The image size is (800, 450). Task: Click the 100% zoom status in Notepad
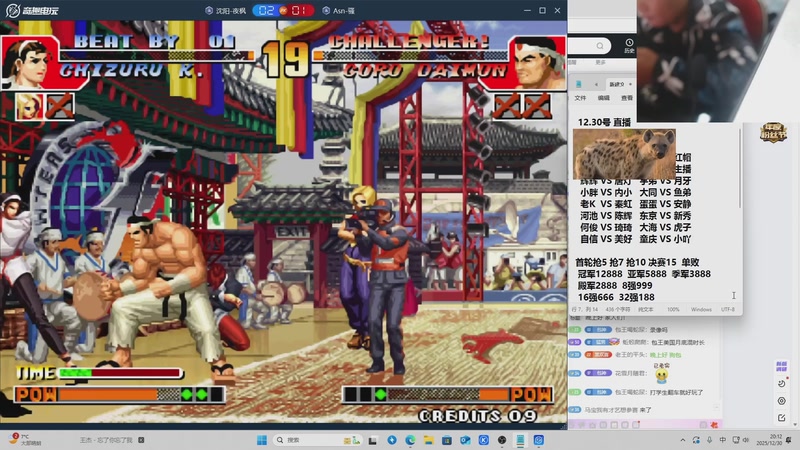(673, 309)
